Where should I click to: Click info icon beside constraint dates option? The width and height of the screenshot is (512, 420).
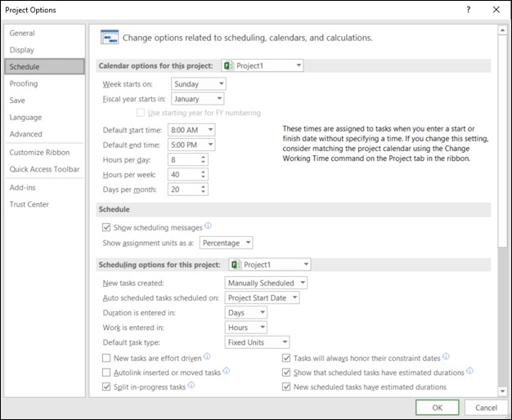[446, 357]
